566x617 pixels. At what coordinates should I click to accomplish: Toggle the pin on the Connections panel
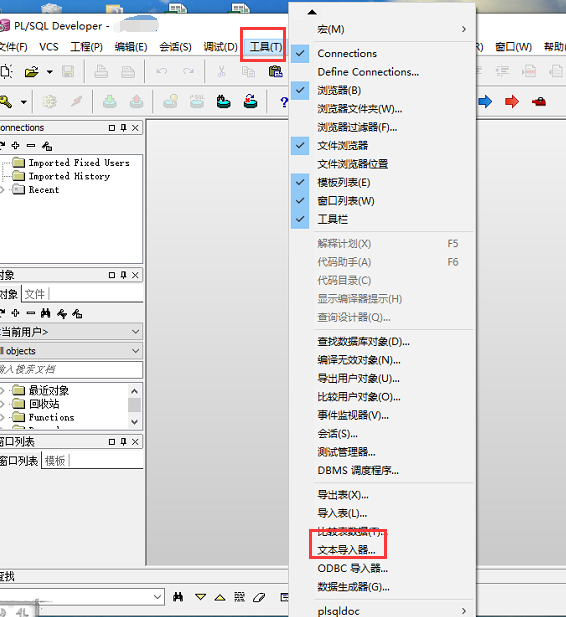(x=124, y=128)
